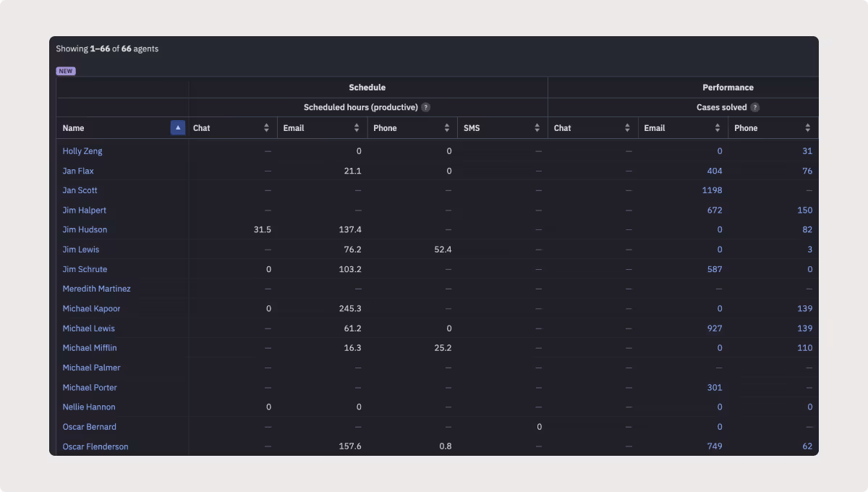Viewport: 868px width, 492px height.
Task: Click Michael Mifflin's 110 phone cases
Action: (x=805, y=347)
